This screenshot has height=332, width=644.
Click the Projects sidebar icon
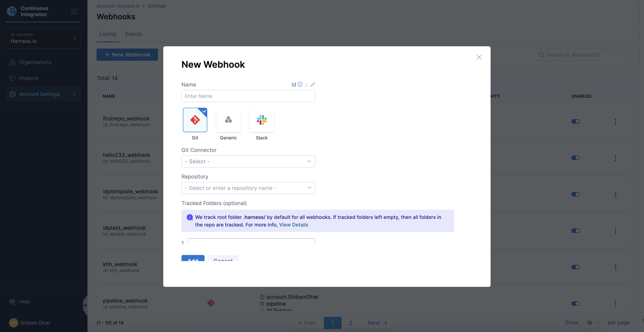13,78
